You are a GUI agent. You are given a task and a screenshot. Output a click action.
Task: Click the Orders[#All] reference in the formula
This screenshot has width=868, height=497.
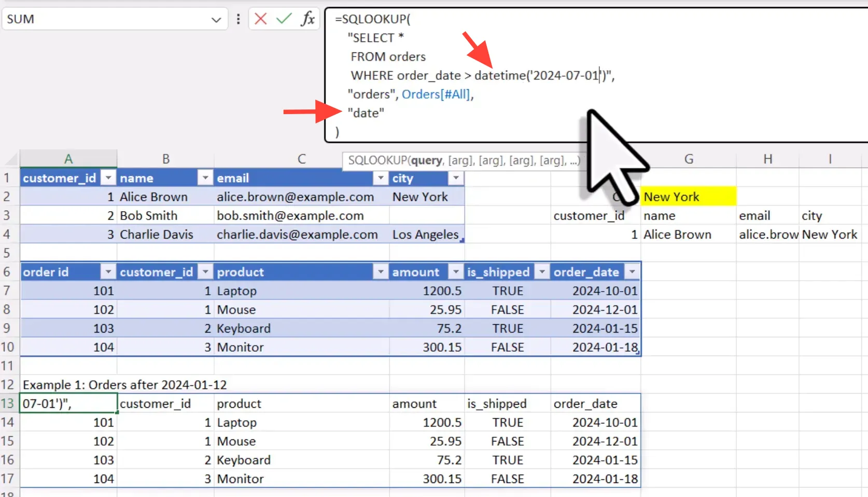point(437,94)
